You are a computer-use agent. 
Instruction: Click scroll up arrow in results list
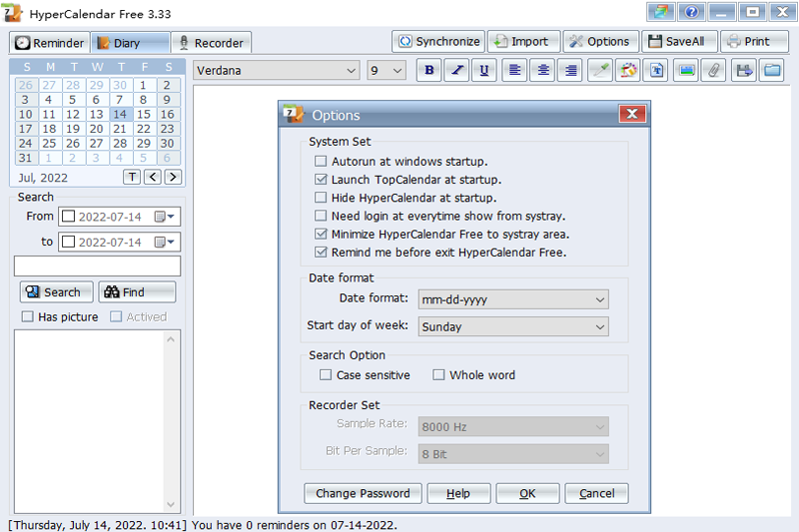[171, 339]
